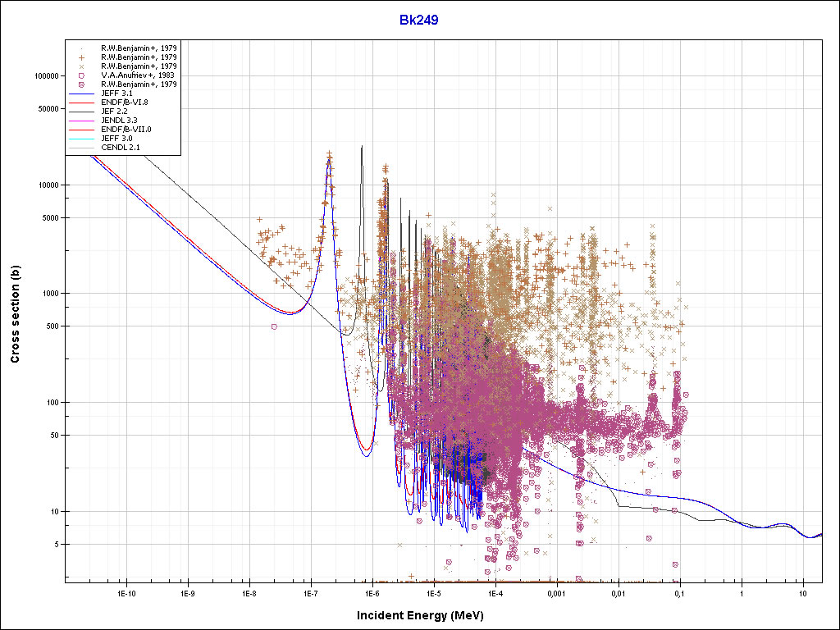The width and height of the screenshot is (840, 630).
Task: Select the ENDF/B-VI.8 legend entry
Action: click(x=124, y=102)
